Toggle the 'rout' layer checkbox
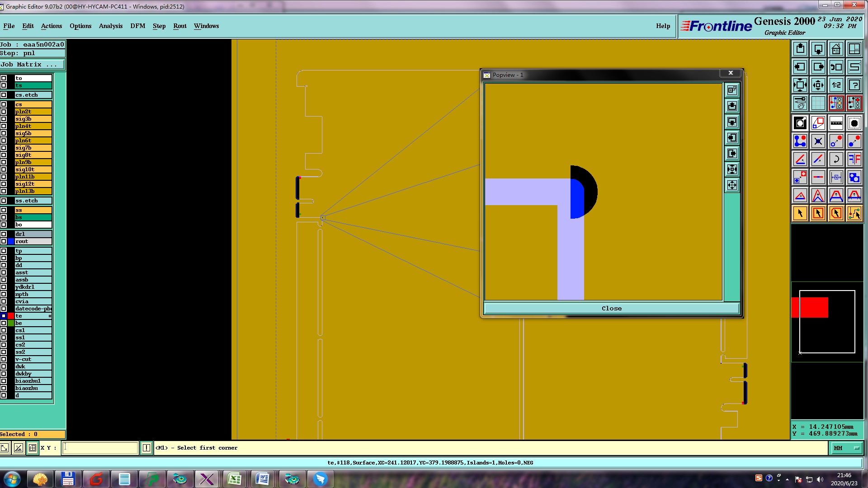 click(4, 241)
